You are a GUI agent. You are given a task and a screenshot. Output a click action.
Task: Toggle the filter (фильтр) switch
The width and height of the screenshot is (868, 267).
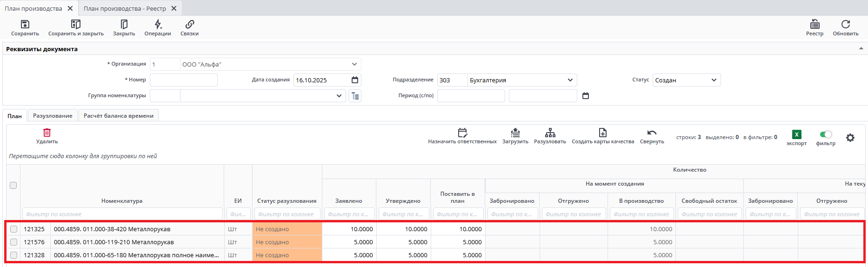tap(826, 134)
